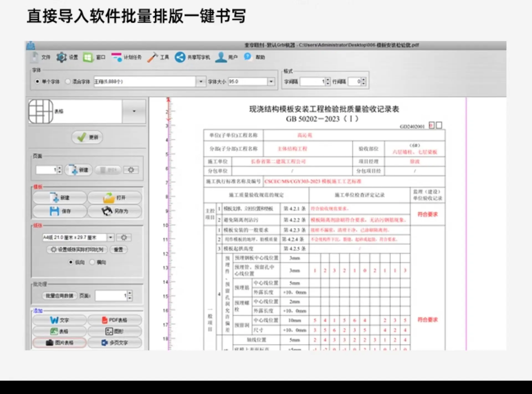532x394 pixels.
Task: Add Word text via the 文字 button
Action: tap(60, 320)
